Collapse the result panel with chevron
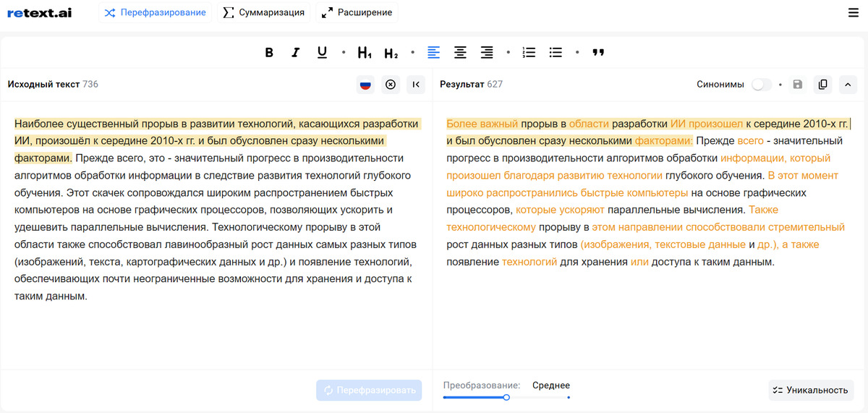 [847, 85]
